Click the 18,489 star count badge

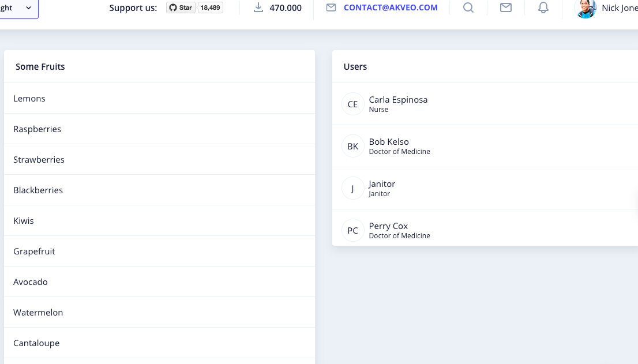(209, 7)
